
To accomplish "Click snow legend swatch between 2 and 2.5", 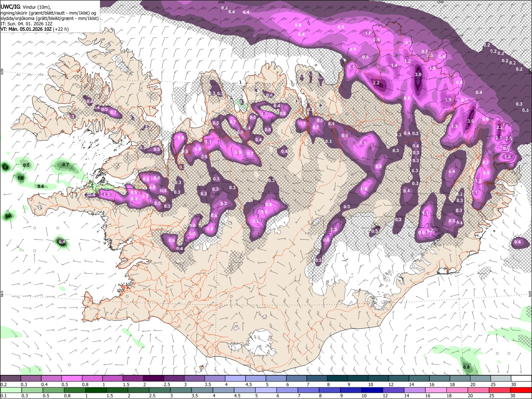I will tap(153, 379).
